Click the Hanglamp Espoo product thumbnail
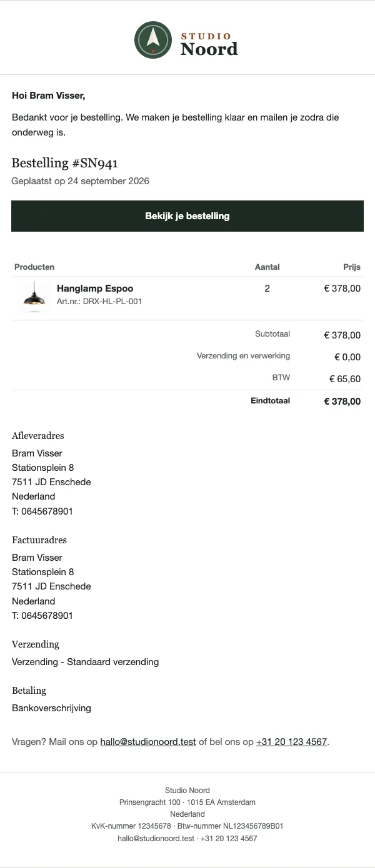Viewport: 375px width, 868px height. (34, 297)
